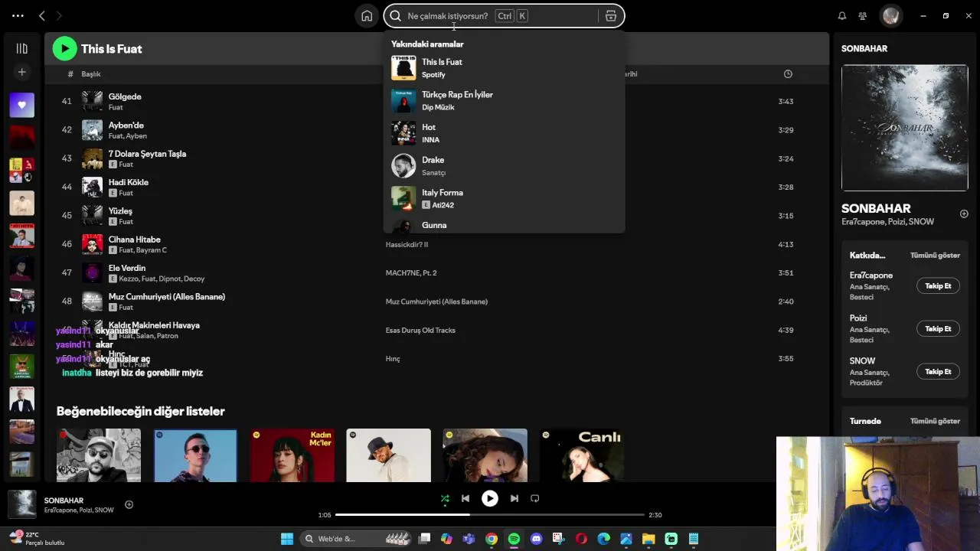The width and height of the screenshot is (980, 551).
Task: Select Italy Forma recent search
Action: click(504, 198)
